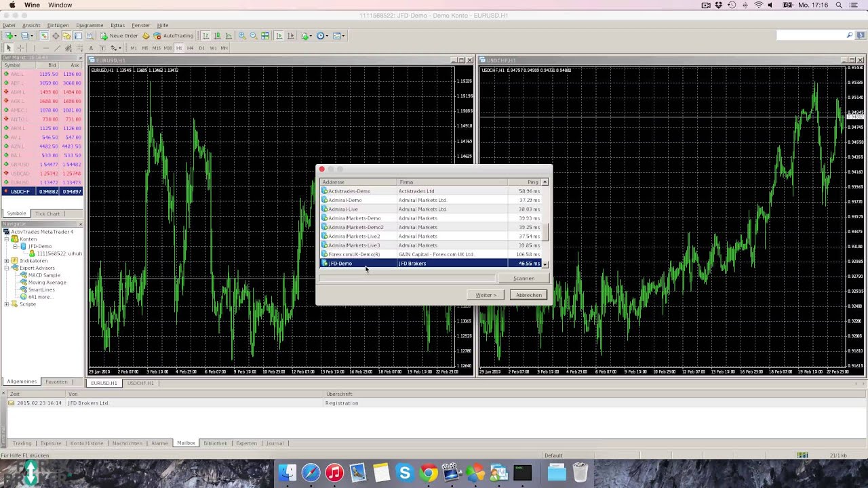The width and height of the screenshot is (868, 488).
Task: Select the MACD Sample expert advisor
Action: click(x=44, y=275)
